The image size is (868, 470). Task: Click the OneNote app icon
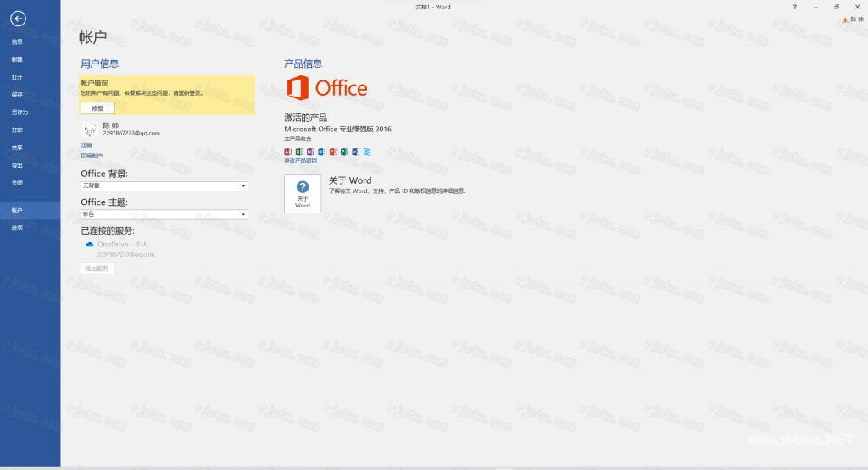[x=310, y=152]
